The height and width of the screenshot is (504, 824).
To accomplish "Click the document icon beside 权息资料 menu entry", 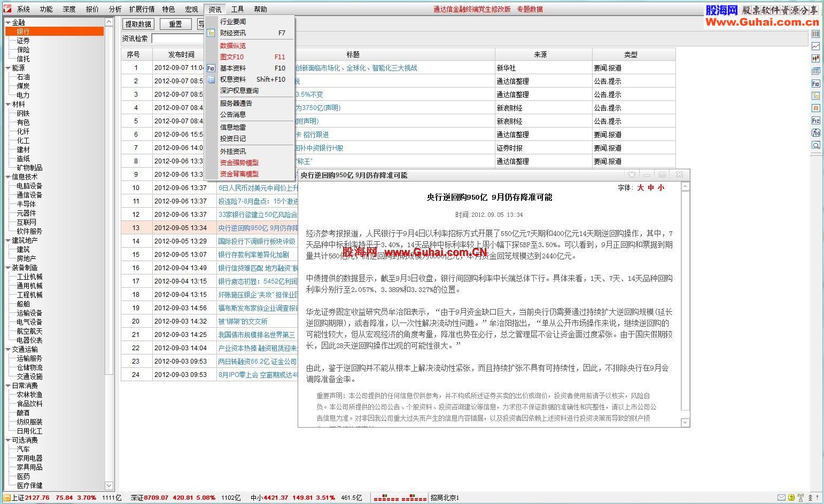I will click(211, 80).
